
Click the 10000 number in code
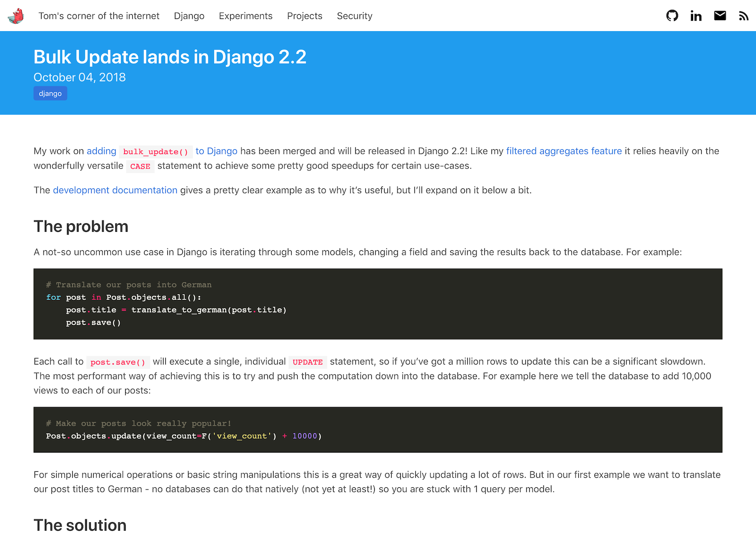pyautogui.click(x=305, y=436)
